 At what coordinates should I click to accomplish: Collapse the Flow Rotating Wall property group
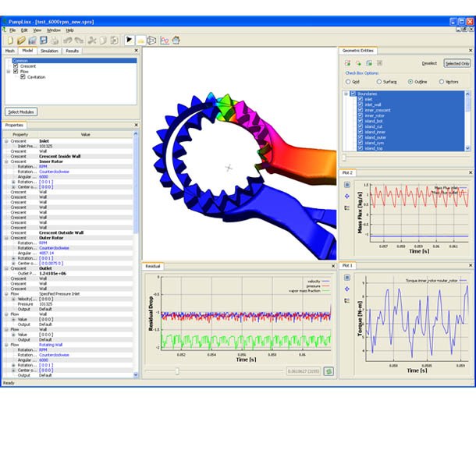click(x=6, y=345)
